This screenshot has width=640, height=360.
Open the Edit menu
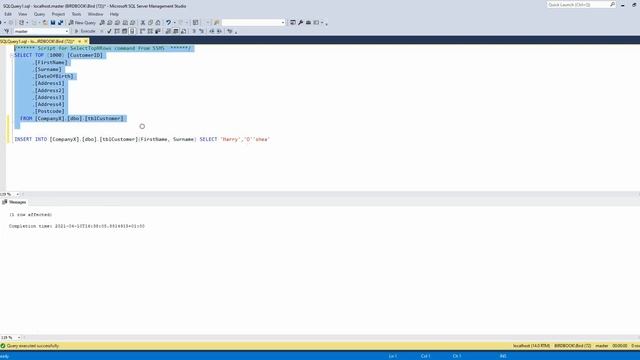click(8, 14)
